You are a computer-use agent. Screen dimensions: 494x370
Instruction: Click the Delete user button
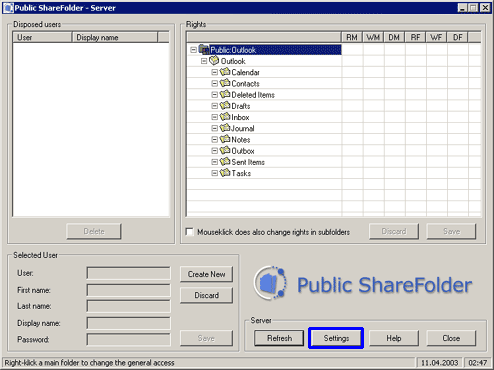point(94,231)
